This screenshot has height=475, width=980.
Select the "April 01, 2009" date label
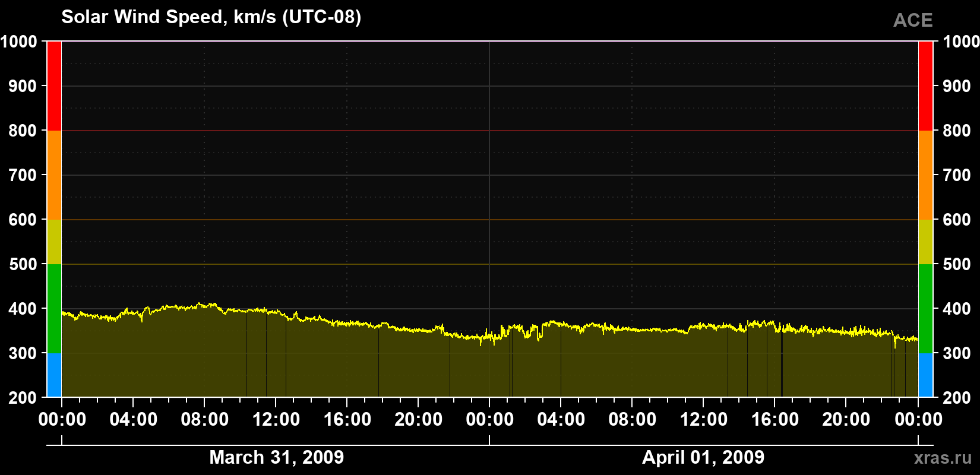tap(703, 457)
